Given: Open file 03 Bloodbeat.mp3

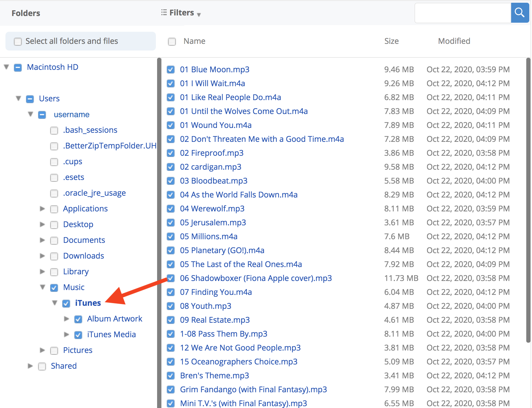Looking at the screenshot, I should (x=214, y=181).
